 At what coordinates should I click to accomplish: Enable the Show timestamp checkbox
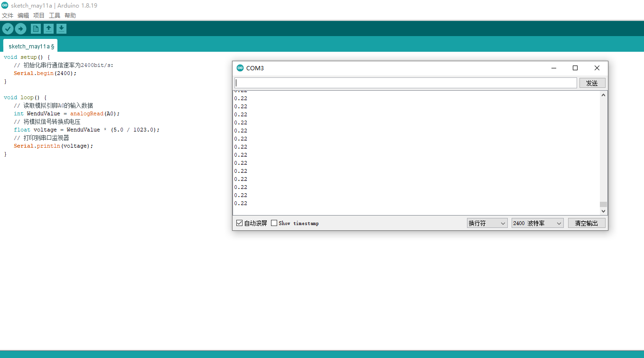274,223
